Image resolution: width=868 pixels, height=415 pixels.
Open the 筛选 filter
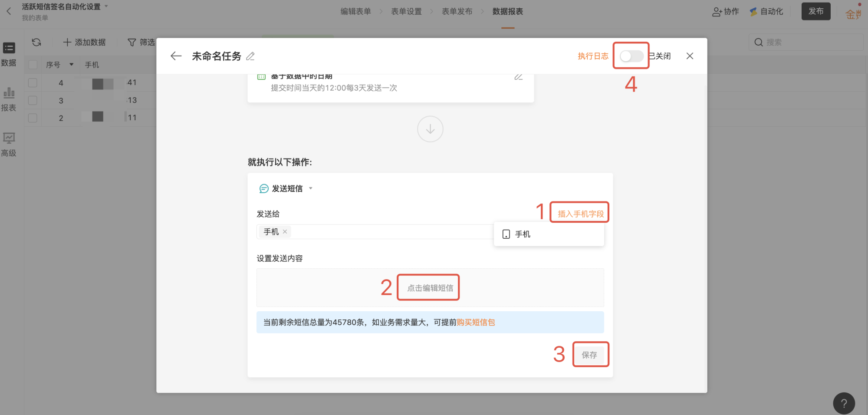[x=141, y=42]
